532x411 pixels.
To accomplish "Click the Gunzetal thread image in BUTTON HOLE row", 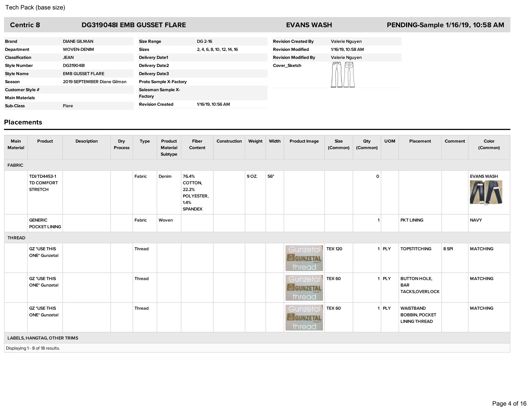I will (x=304, y=288).
